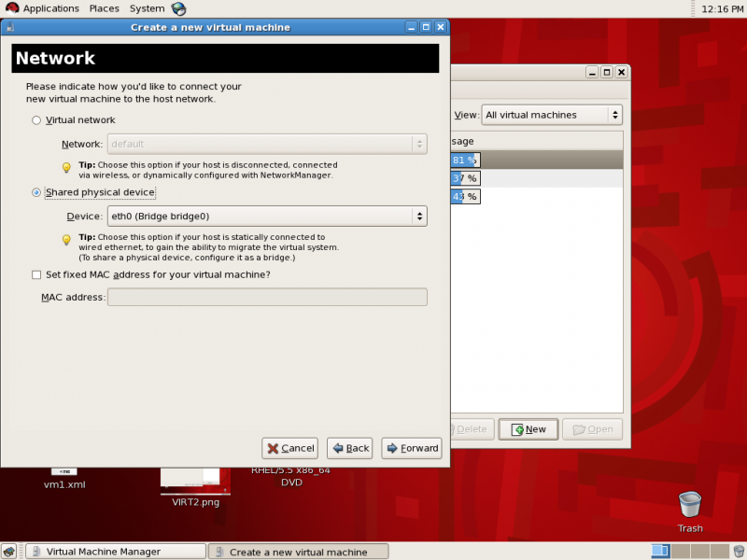The image size is (747, 560).
Task: Click the wizard title bar window icon
Action: (10, 27)
